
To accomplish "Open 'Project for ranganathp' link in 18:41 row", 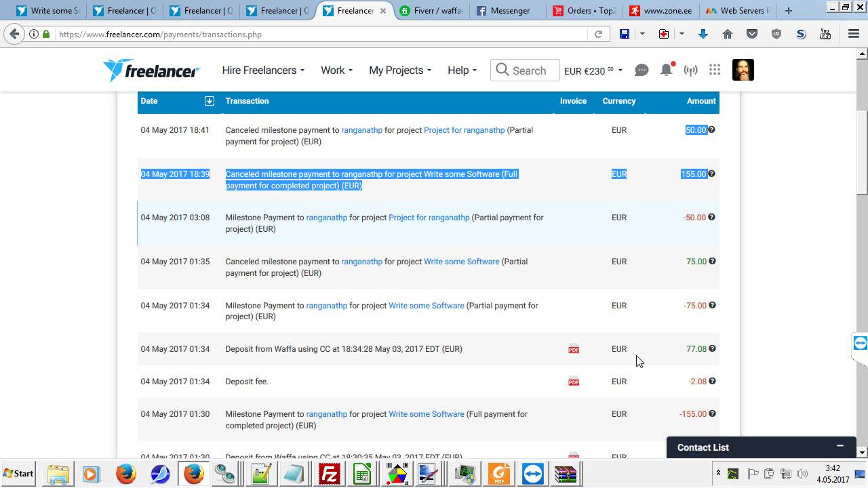I will [465, 130].
